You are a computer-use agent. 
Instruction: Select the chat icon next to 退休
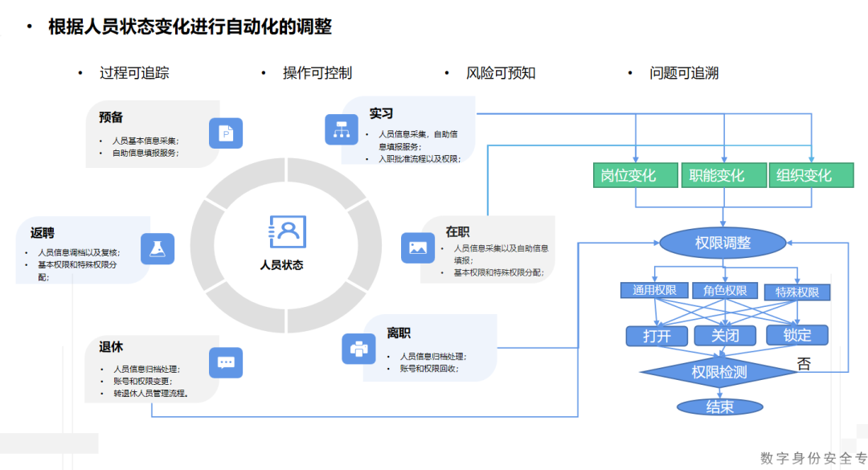point(226,363)
